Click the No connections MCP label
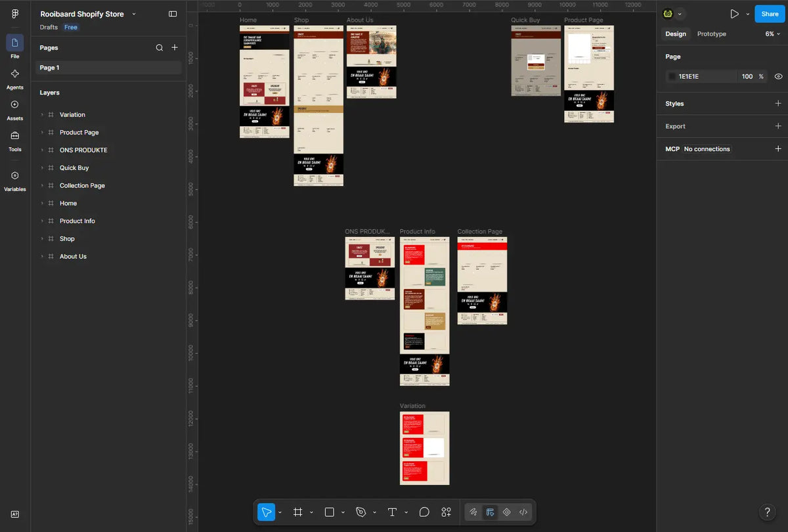This screenshot has height=532, width=788. coord(707,149)
